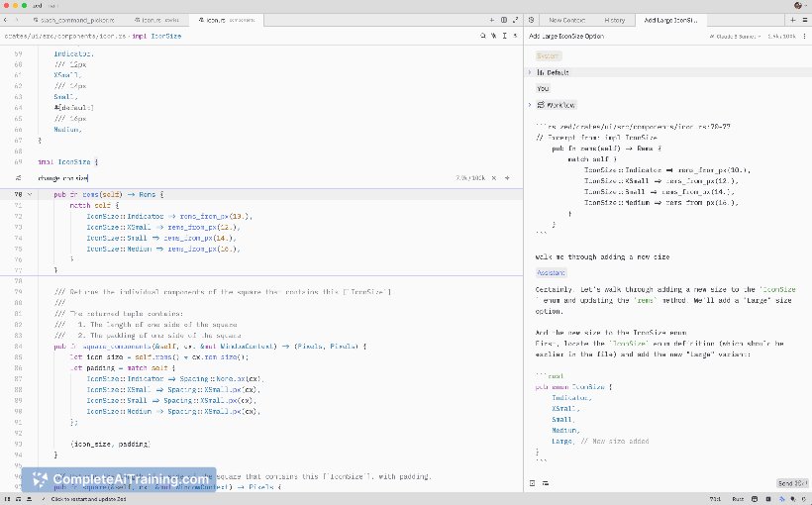The image size is (812, 505).
Task: Click the System role label
Action: click(548, 55)
